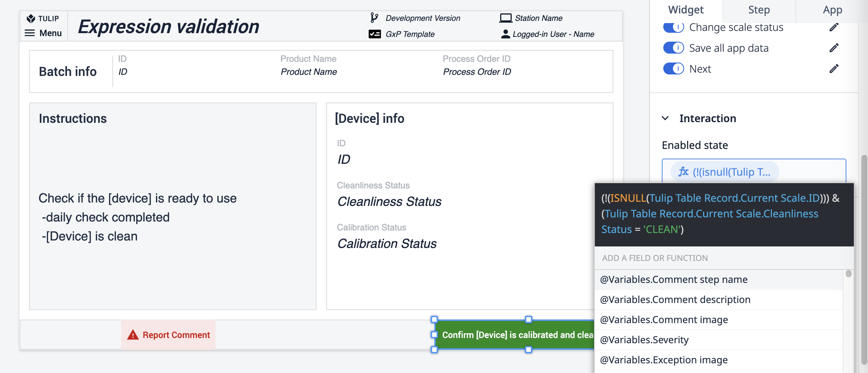Select the Confirm [Device] is calibrated button
This screenshot has height=373, width=868.
(x=514, y=335)
